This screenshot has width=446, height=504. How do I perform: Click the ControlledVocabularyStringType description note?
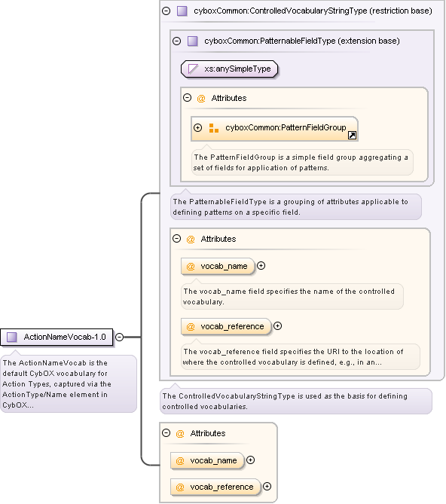tap(296, 401)
